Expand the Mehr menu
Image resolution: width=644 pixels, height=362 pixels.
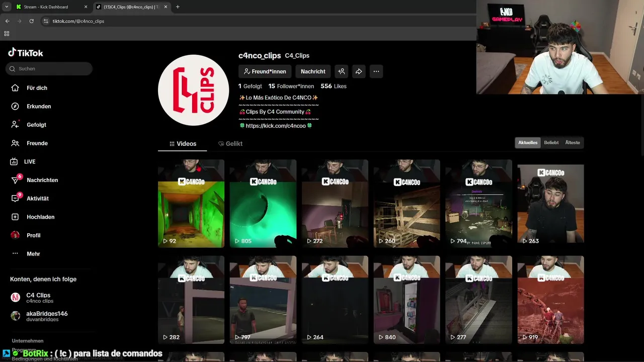click(x=26, y=254)
